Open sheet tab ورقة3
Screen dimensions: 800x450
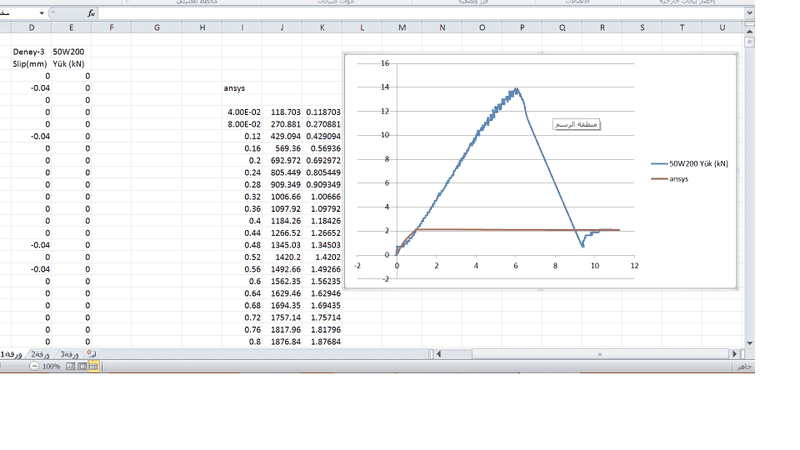click(70, 354)
